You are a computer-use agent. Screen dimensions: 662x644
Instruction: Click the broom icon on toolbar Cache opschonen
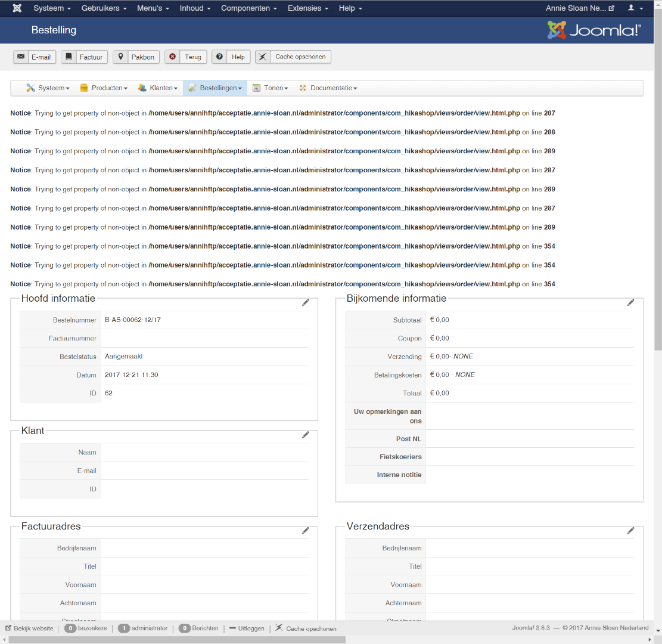(x=263, y=57)
